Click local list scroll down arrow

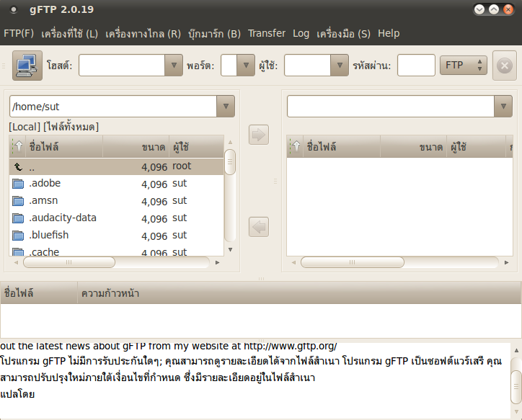coord(230,250)
